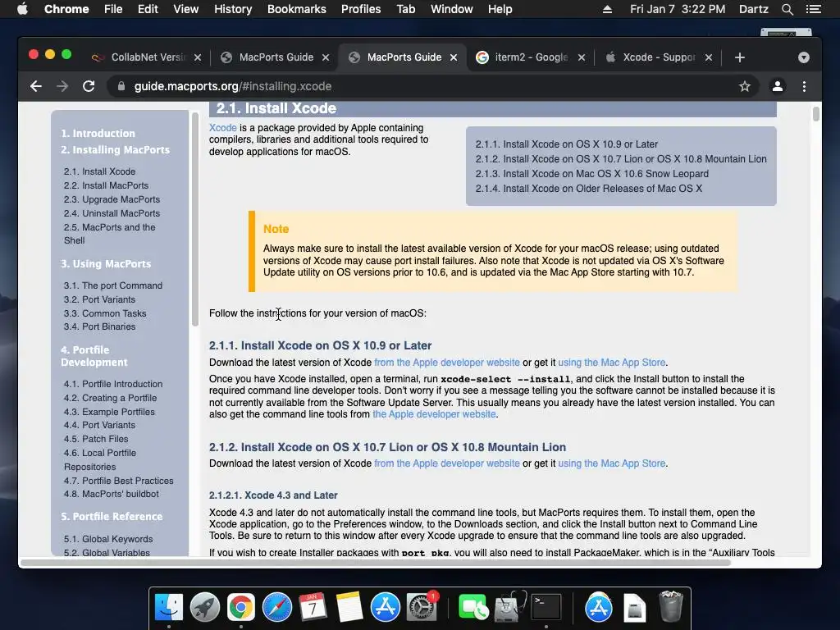Go to 2.1.4 Older Releases section link
This screenshot has height=630, width=840.
point(589,189)
